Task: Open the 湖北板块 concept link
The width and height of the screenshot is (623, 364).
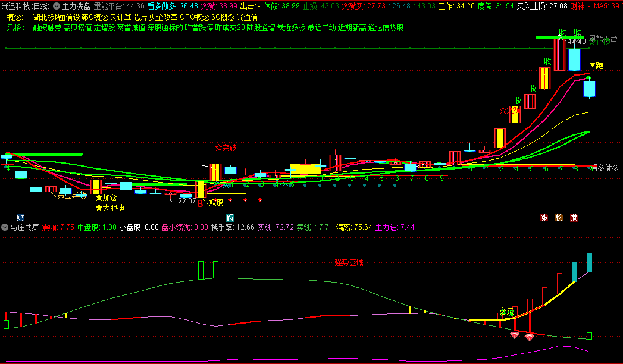Action: (x=47, y=17)
